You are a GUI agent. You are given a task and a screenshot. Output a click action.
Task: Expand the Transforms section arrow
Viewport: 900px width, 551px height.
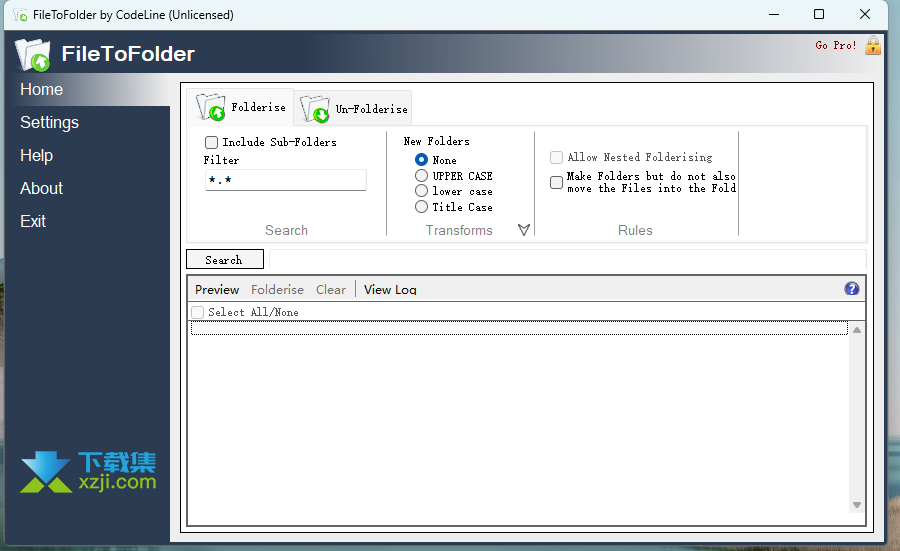[x=523, y=230]
